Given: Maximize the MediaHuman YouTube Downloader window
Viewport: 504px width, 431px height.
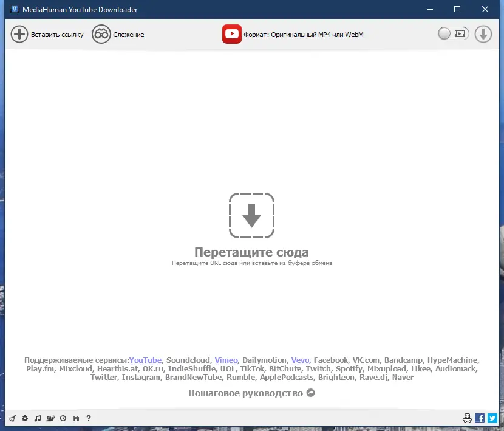Looking at the screenshot, I should point(457,9).
